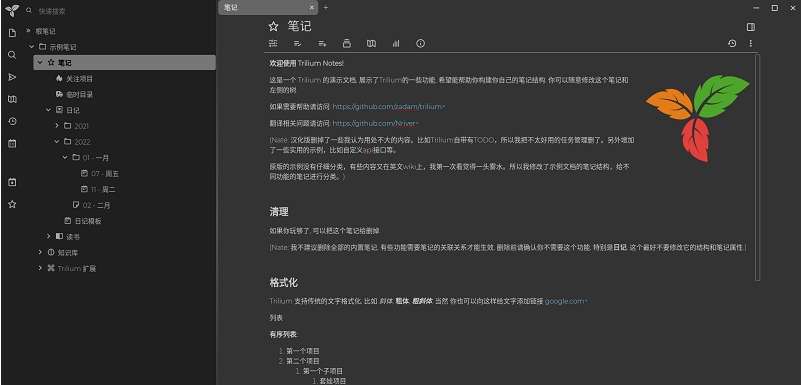
Task: Create a new split pane
Action: 750,27
